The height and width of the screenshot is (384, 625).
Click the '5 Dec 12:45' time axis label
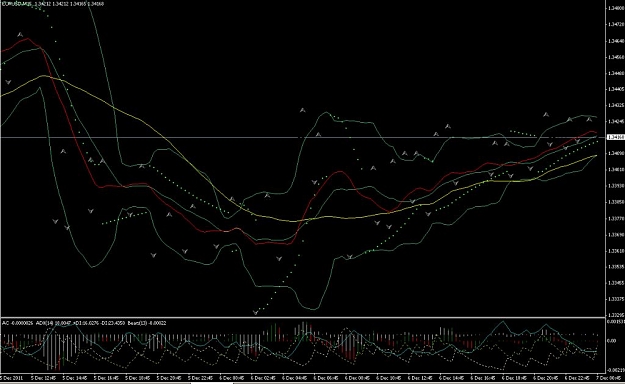44,377
